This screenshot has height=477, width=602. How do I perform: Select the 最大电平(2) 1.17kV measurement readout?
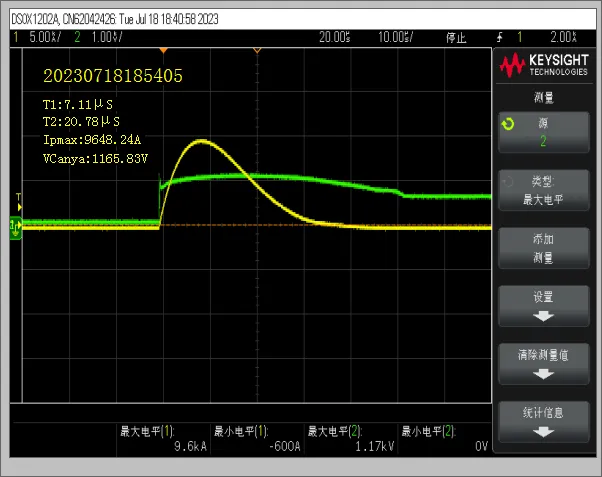(350, 438)
